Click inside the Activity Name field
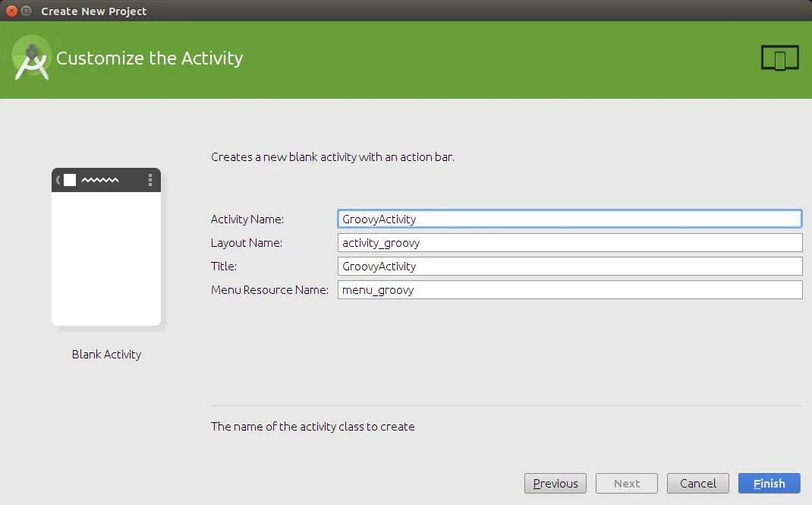812x505 pixels. click(x=569, y=219)
